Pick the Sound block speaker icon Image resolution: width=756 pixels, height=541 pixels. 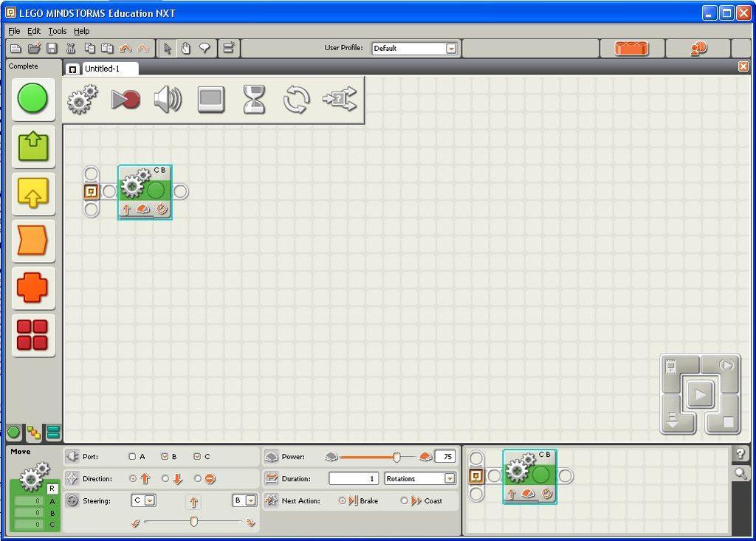(168, 100)
